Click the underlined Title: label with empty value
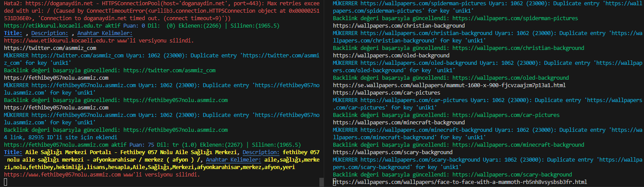Screen dimensions: 644x187 (x=13, y=33)
